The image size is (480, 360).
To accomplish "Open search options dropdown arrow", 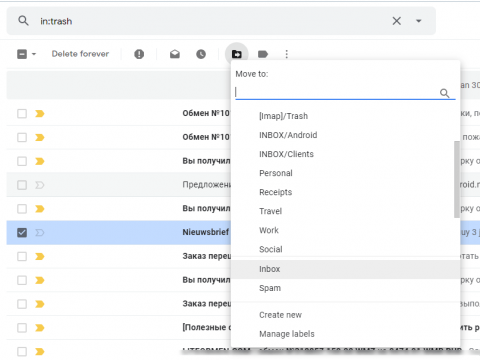I will [419, 21].
